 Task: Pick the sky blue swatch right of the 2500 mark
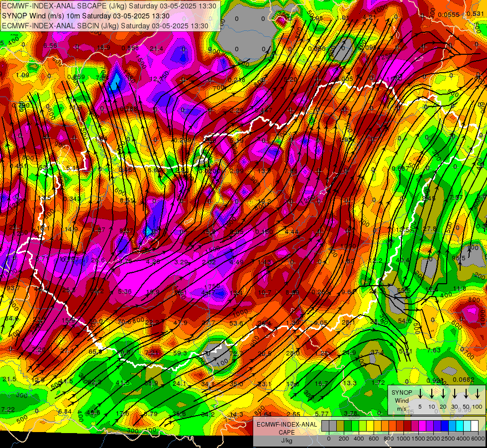(452, 426)
